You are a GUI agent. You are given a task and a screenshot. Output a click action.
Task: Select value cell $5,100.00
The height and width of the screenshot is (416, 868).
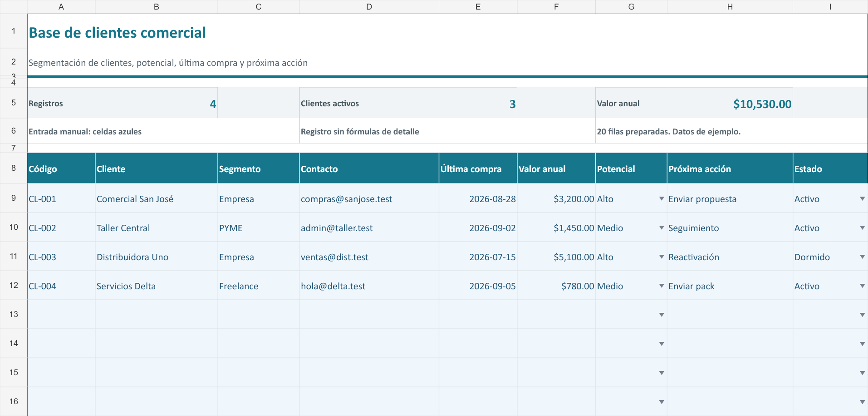point(556,257)
